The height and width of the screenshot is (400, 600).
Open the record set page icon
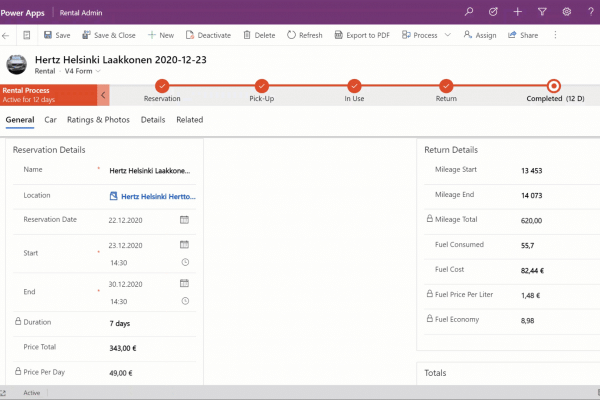pyautogui.click(x=26, y=35)
